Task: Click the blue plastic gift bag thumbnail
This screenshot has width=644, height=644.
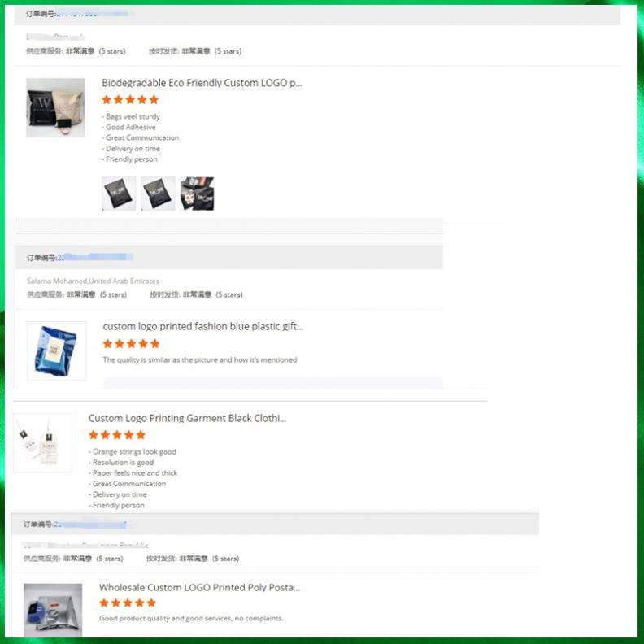Action: pyautogui.click(x=57, y=350)
